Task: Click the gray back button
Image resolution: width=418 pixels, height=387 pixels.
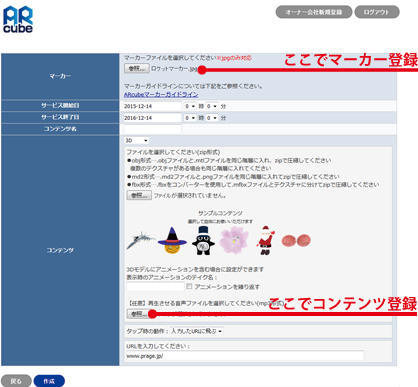Action: coord(16,381)
